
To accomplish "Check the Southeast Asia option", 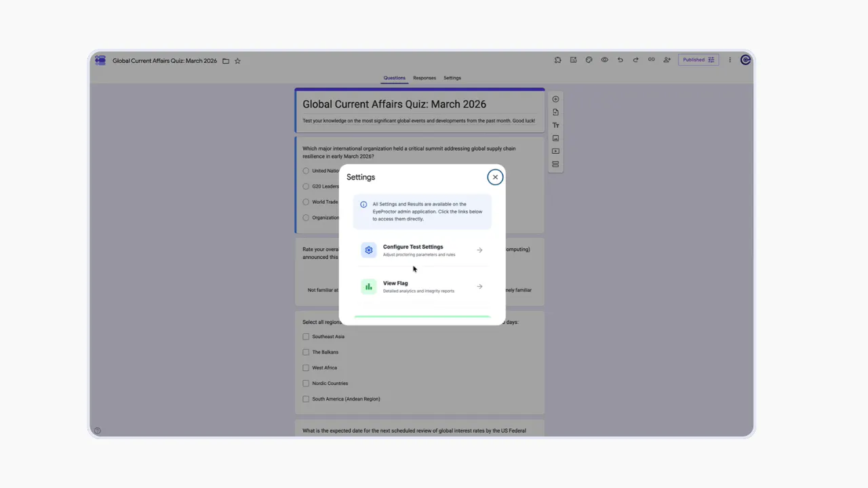I will coord(306,337).
